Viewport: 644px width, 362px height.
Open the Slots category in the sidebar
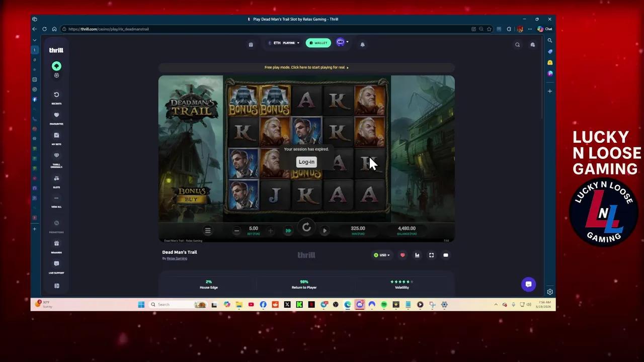pos(56,180)
